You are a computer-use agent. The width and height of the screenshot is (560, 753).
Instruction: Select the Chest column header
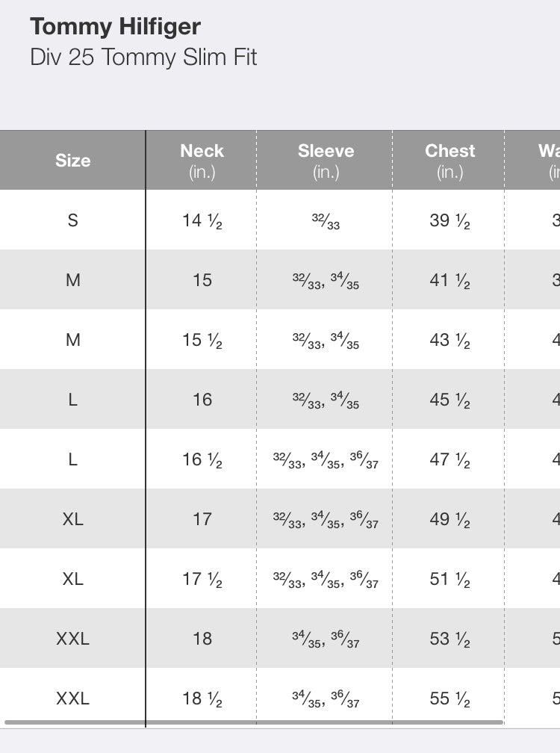[449, 161]
